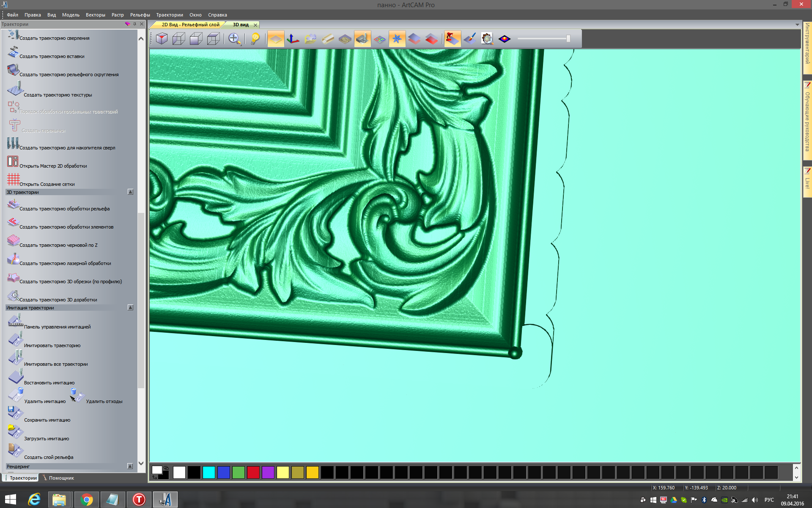The width and height of the screenshot is (812, 508).
Task: Click Delete simulation icon
Action: tap(16, 395)
